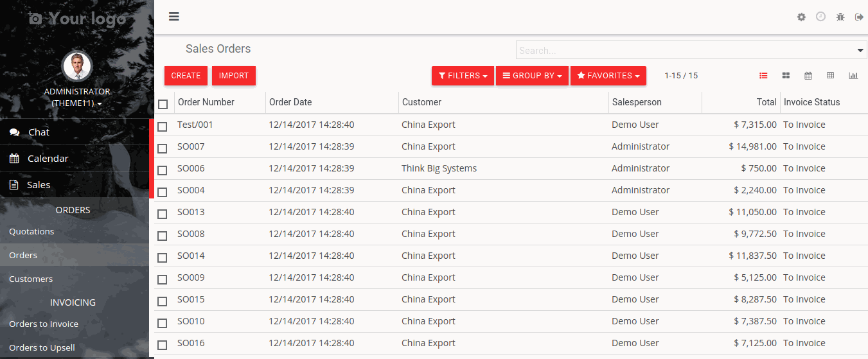Click the $ 14,981.00 total
Screen dimensions: 868x359
tap(752, 146)
